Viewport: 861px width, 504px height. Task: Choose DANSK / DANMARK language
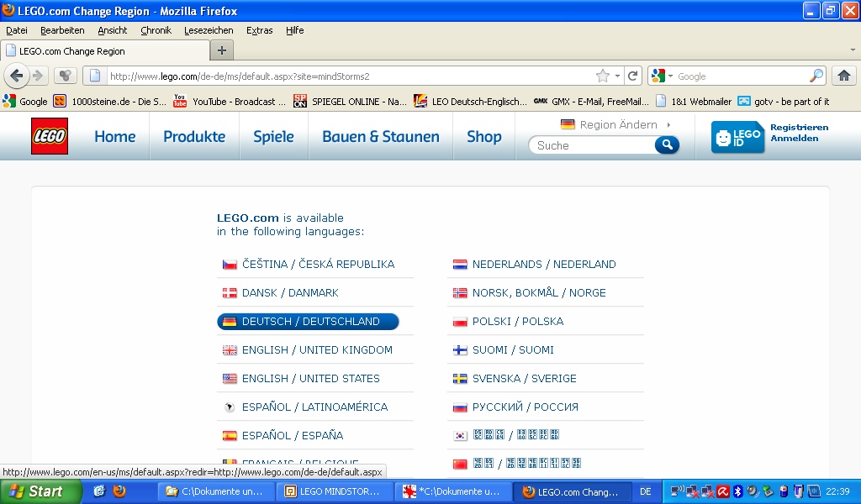[x=290, y=293]
